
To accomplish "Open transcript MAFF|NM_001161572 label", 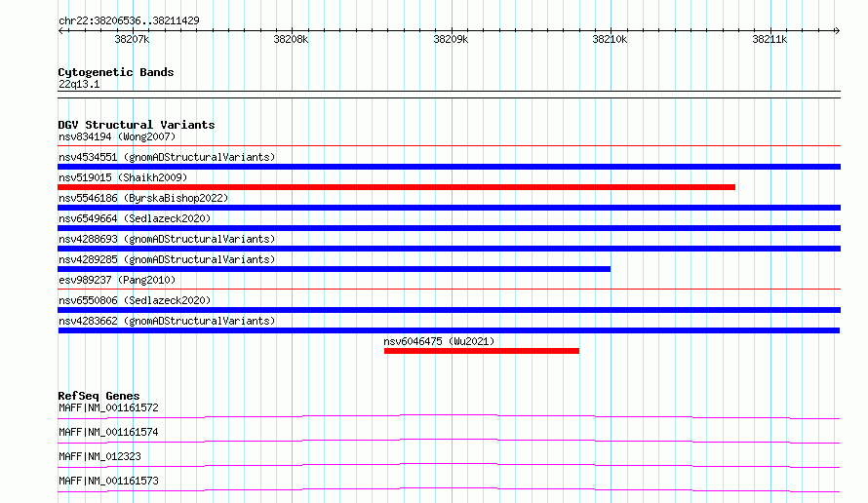I will 108,407.
